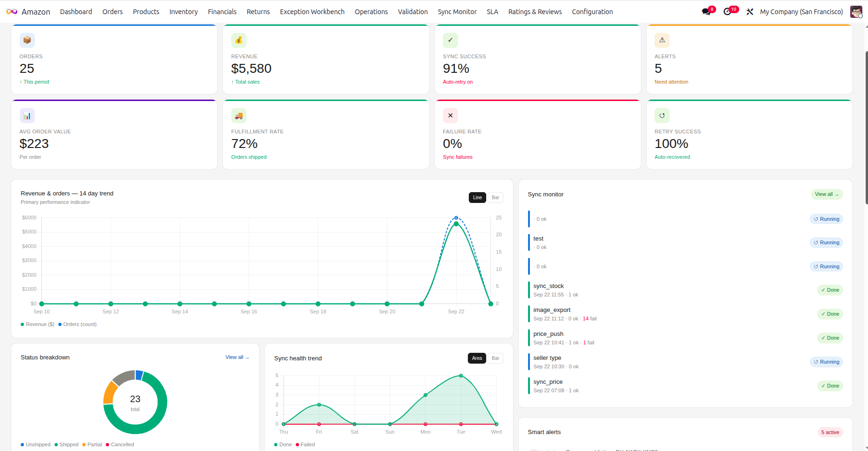Viewport: 868px width, 451px height.
Task: Open the chat messages icon
Action: (x=706, y=12)
